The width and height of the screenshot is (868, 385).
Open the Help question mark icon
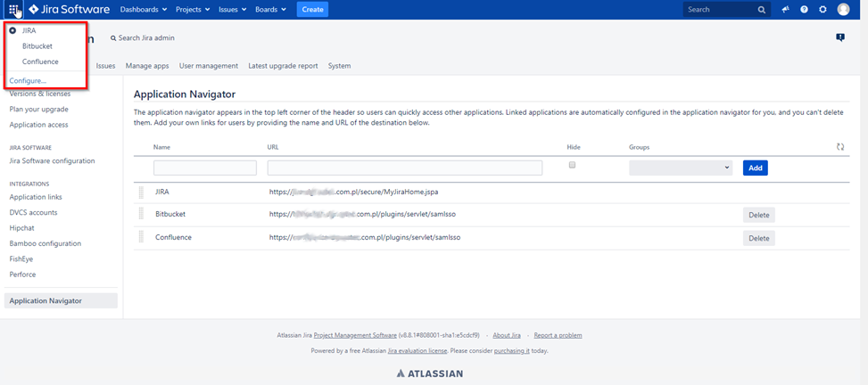[x=804, y=10]
